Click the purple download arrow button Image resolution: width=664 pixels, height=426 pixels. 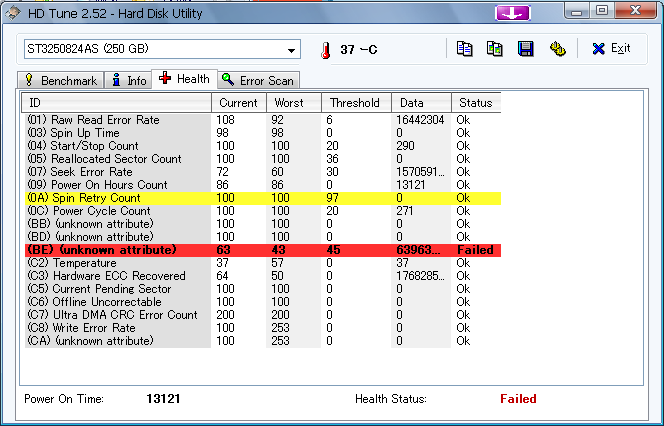click(512, 13)
